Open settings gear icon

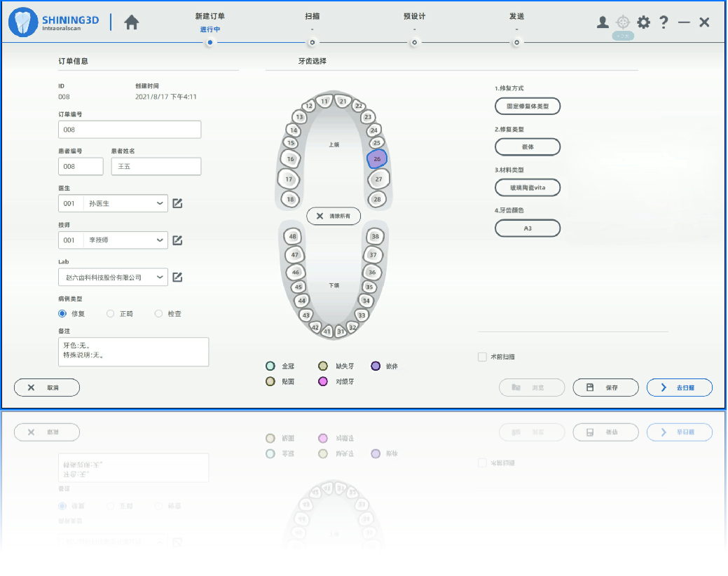click(x=643, y=22)
